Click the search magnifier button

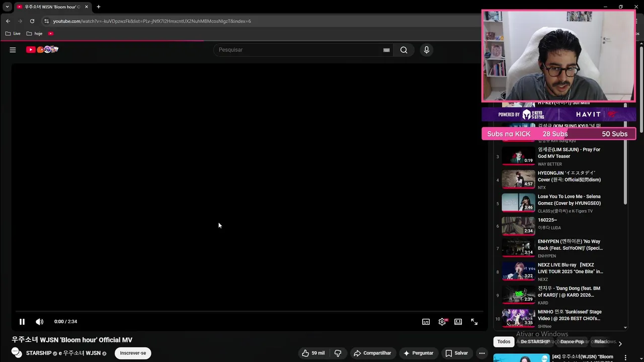404,50
